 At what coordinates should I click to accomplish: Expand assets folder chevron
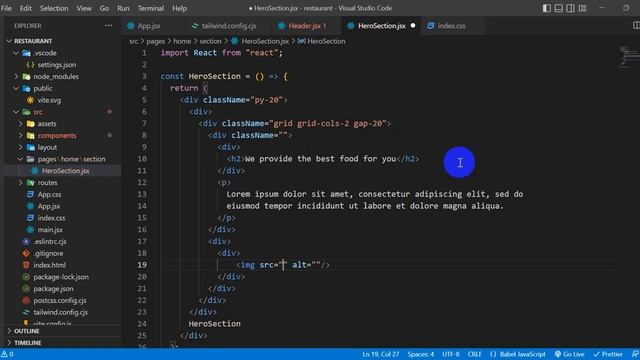click(20, 124)
